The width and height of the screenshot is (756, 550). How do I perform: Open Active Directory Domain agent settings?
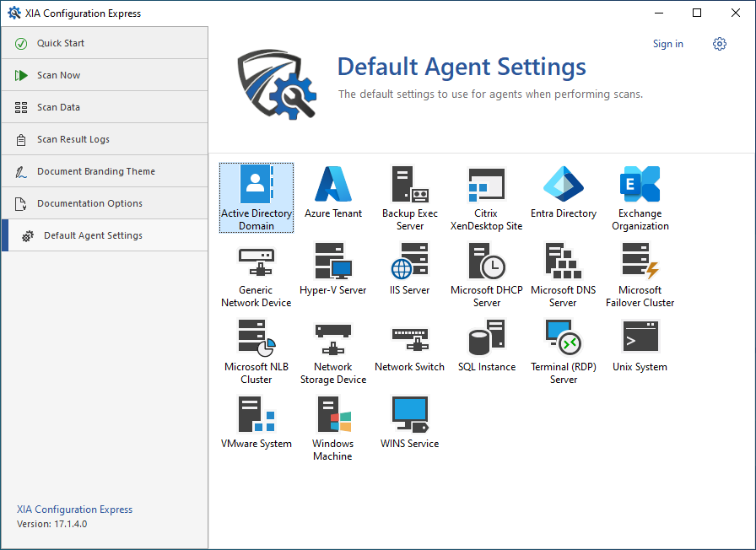click(256, 185)
